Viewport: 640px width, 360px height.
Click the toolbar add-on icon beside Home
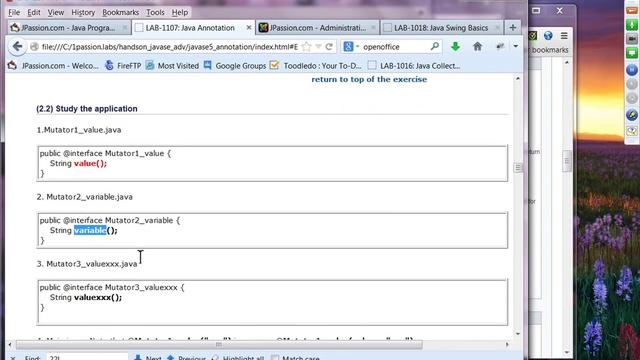(500, 47)
